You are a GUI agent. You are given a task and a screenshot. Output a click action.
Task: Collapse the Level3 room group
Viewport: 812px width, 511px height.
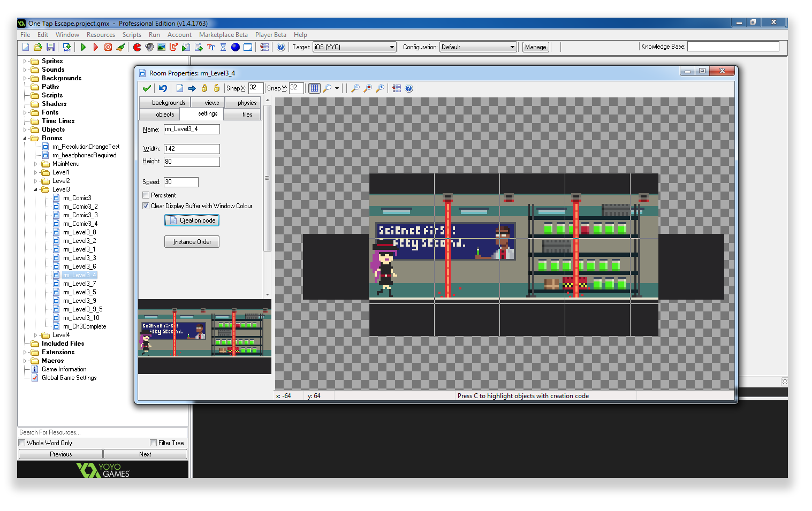click(35, 189)
